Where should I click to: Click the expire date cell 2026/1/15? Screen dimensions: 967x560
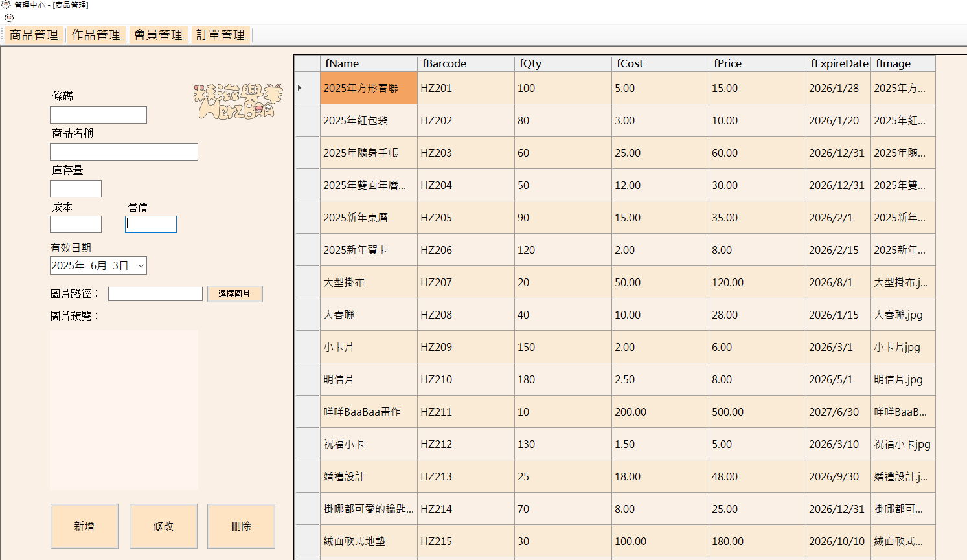pos(839,315)
